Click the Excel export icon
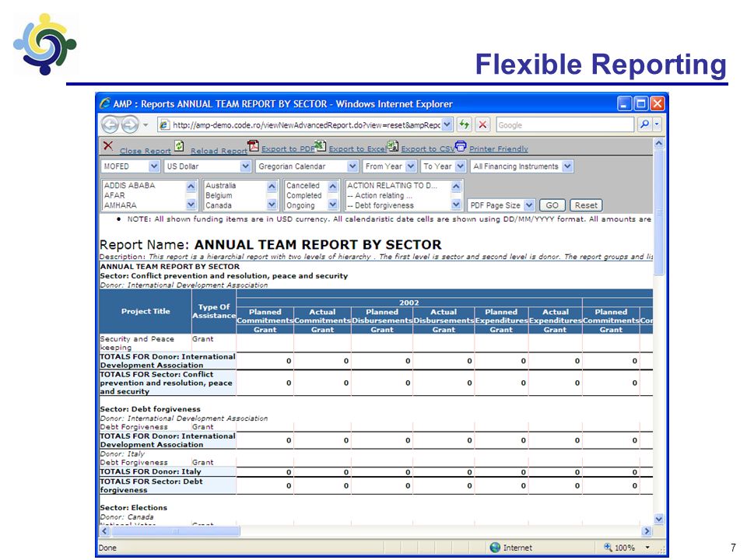747x560 pixels. coord(321,145)
